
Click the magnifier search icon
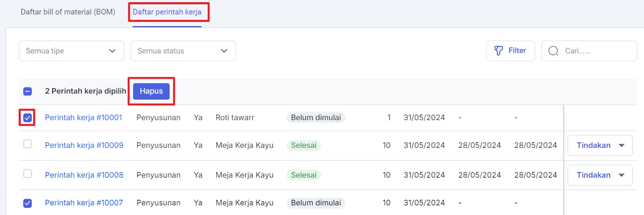point(553,51)
